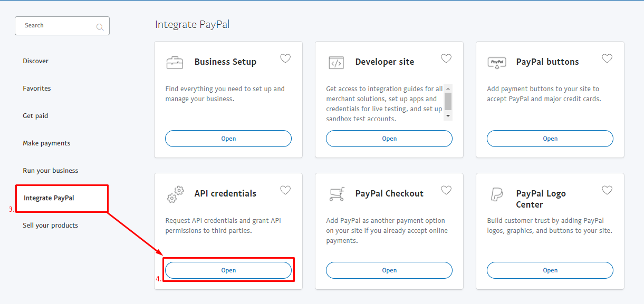Open the PayPal Logo Center
Viewport: 644px width, 304px height.
(550, 270)
